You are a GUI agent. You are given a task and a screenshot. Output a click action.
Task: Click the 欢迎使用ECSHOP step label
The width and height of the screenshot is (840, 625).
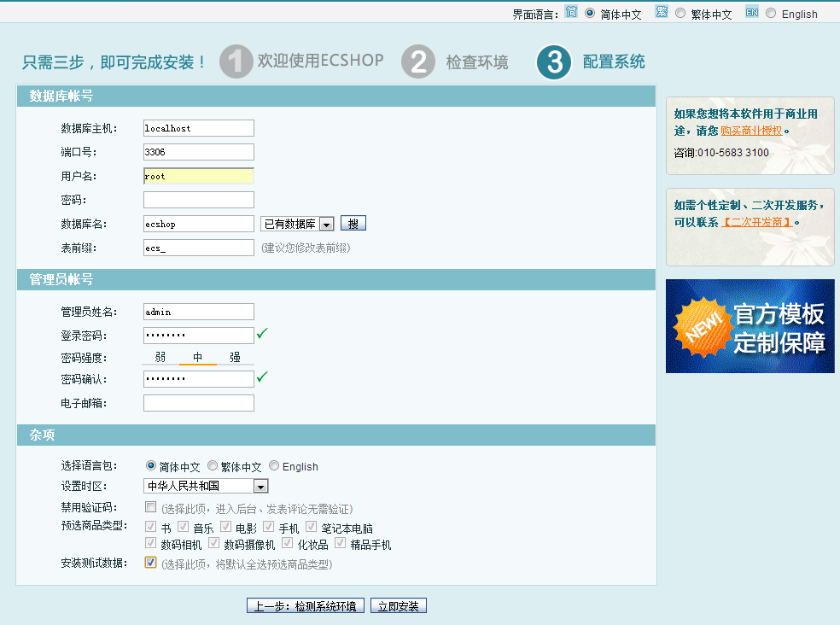coord(320,61)
